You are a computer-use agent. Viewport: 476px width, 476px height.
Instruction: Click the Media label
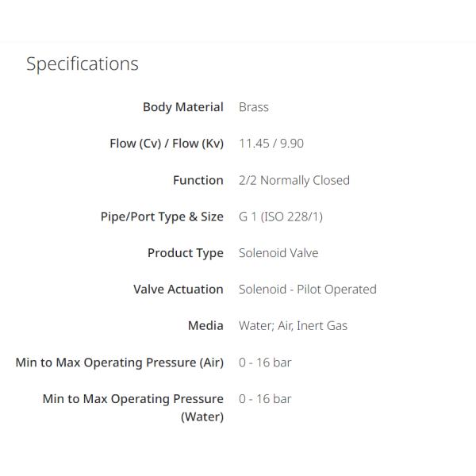click(x=205, y=326)
